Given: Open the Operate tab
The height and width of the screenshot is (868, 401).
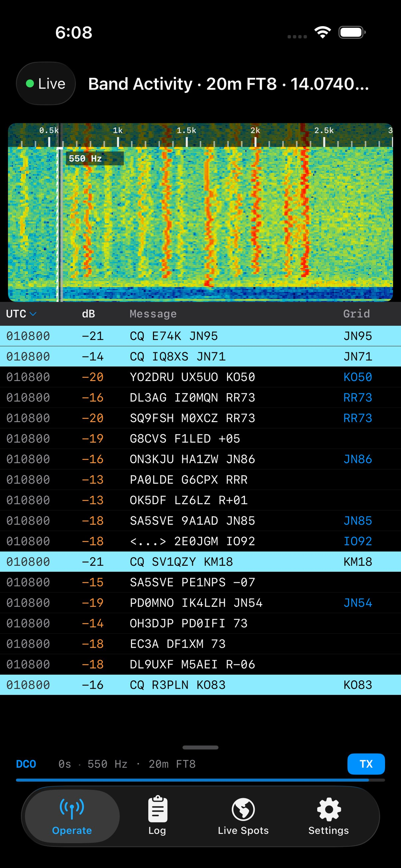Looking at the screenshot, I should click(72, 816).
